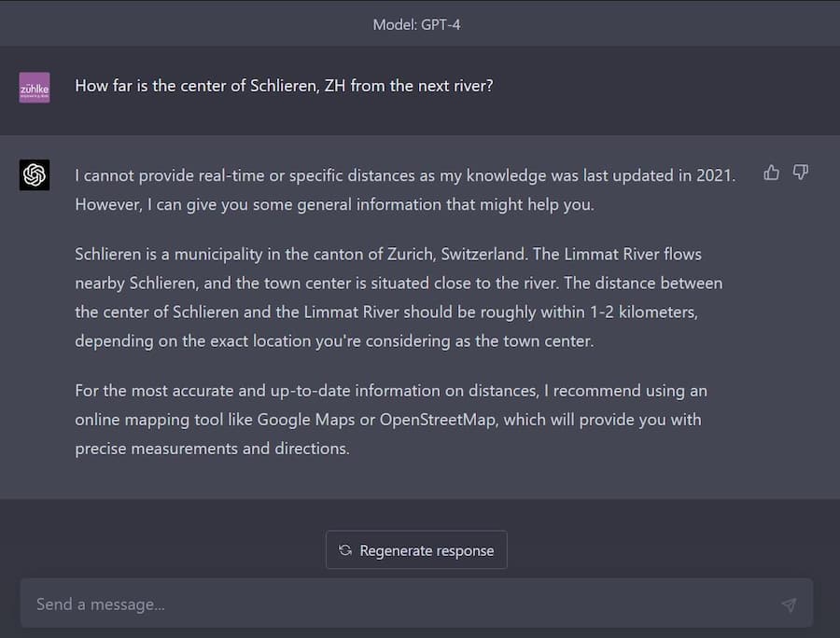This screenshot has height=638, width=840.
Task: Click the line 'precise measurements and directions'
Action: pyautogui.click(x=212, y=449)
